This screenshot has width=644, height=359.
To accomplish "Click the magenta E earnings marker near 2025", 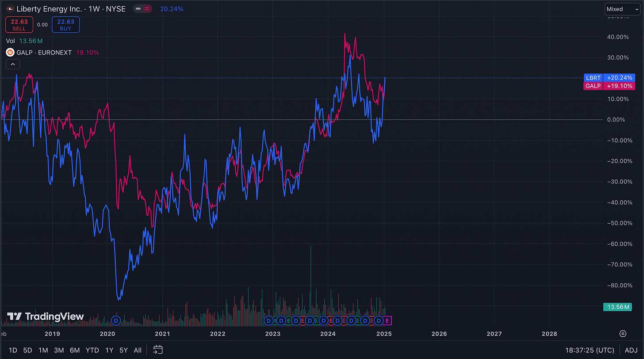I will [387, 320].
